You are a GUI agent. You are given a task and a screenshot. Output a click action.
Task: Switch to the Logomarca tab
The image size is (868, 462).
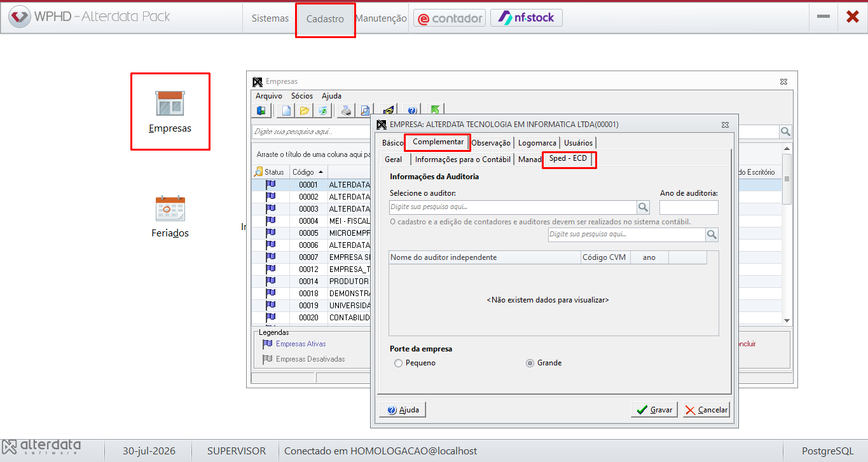click(x=537, y=143)
